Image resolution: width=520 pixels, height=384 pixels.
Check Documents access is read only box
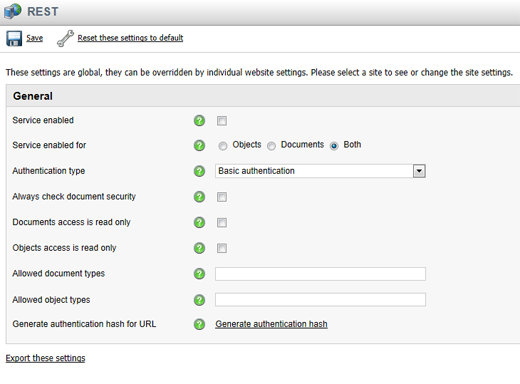[222, 223]
